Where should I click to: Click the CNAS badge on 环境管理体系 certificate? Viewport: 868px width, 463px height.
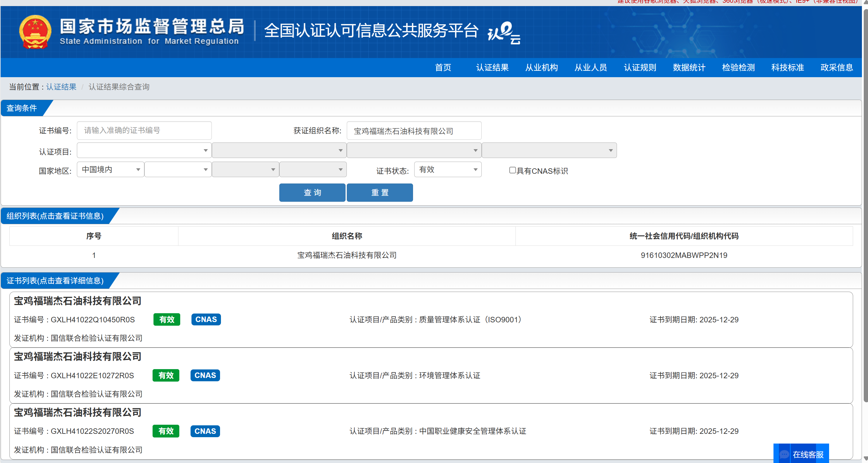coord(205,375)
